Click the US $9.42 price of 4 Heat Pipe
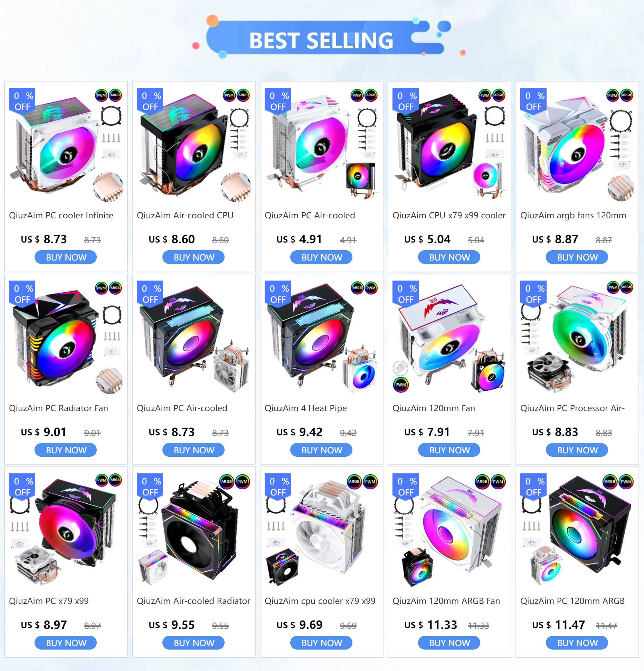 [x=300, y=432]
